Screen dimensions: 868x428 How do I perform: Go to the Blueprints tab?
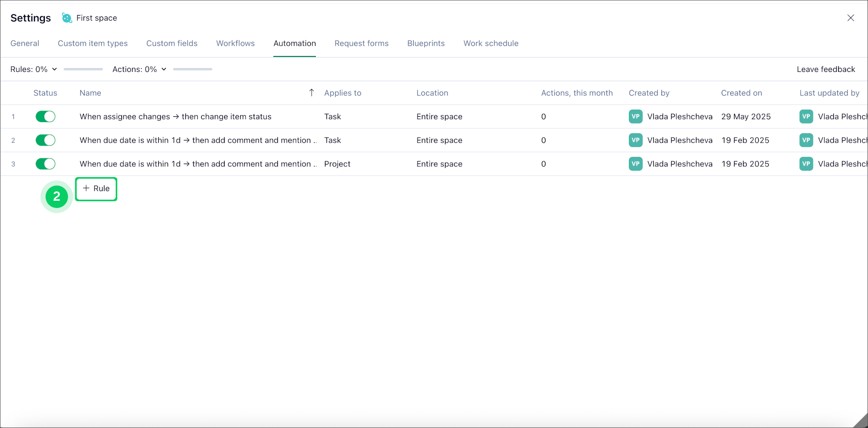click(426, 43)
